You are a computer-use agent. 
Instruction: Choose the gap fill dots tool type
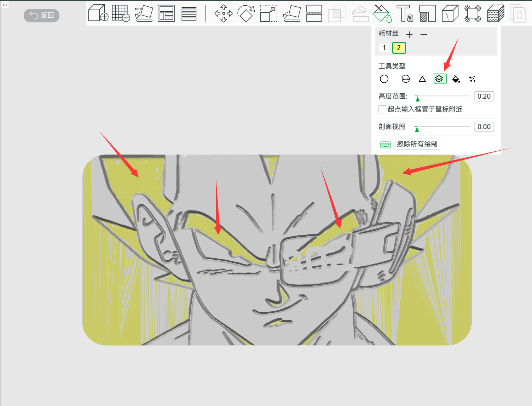pyautogui.click(x=472, y=79)
